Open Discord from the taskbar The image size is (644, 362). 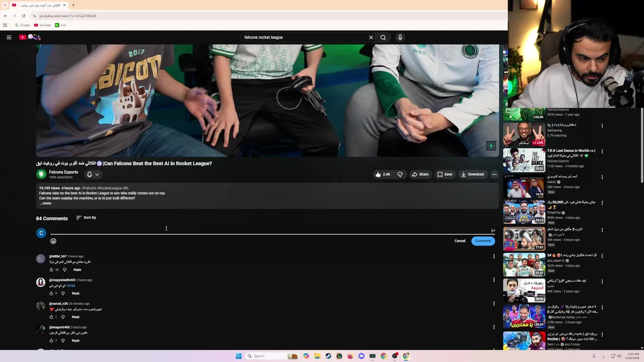pos(361,356)
